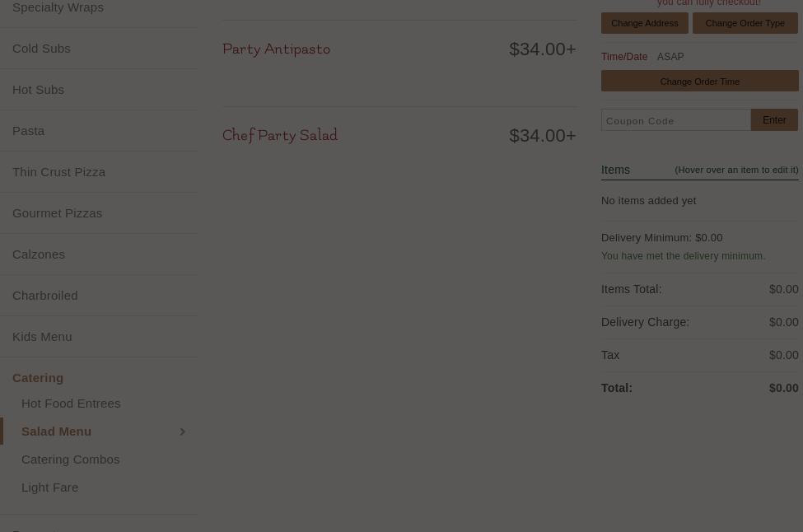Open the Calzones category
The height and width of the screenshot is (532, 803).
click(x=39, y=254)
